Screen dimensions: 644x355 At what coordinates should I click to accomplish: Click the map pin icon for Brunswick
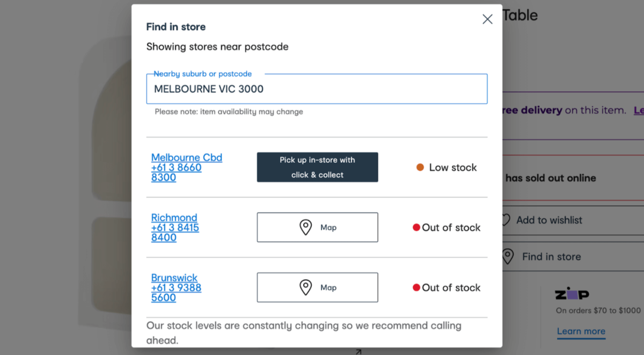coord(305,287)
